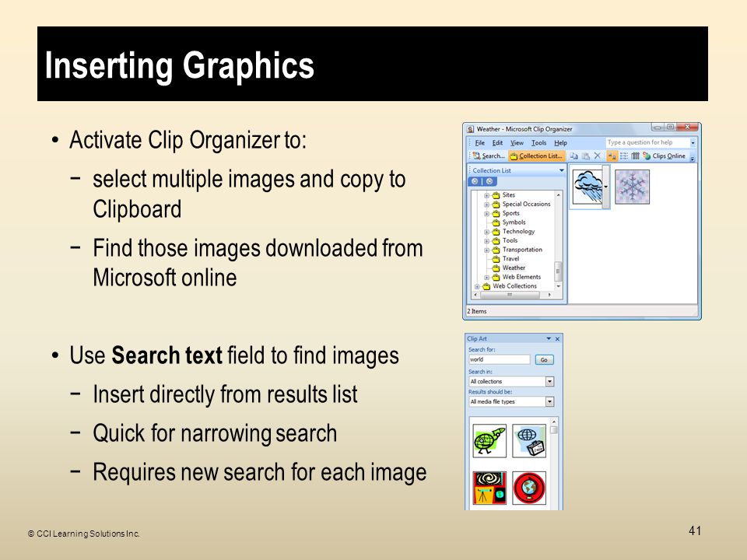Open the Edit menu in Clip Organizer

click(x=497, y=143)
